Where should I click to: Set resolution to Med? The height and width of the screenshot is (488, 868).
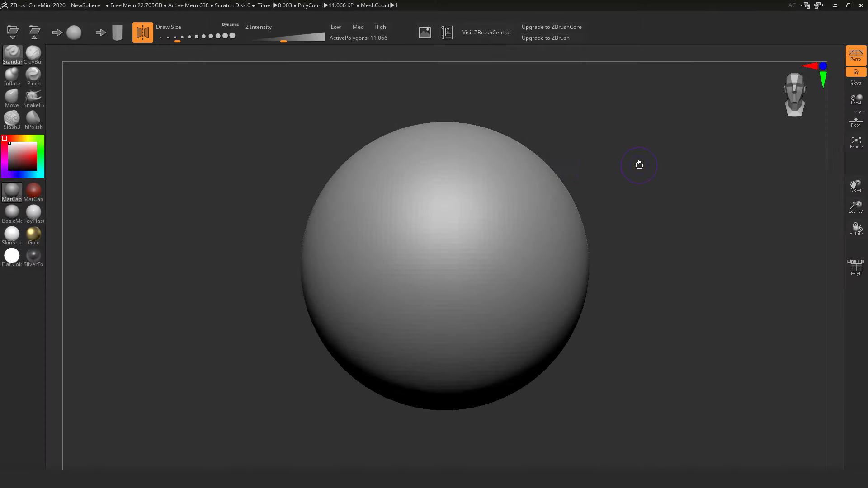click(x=358, y=27)
